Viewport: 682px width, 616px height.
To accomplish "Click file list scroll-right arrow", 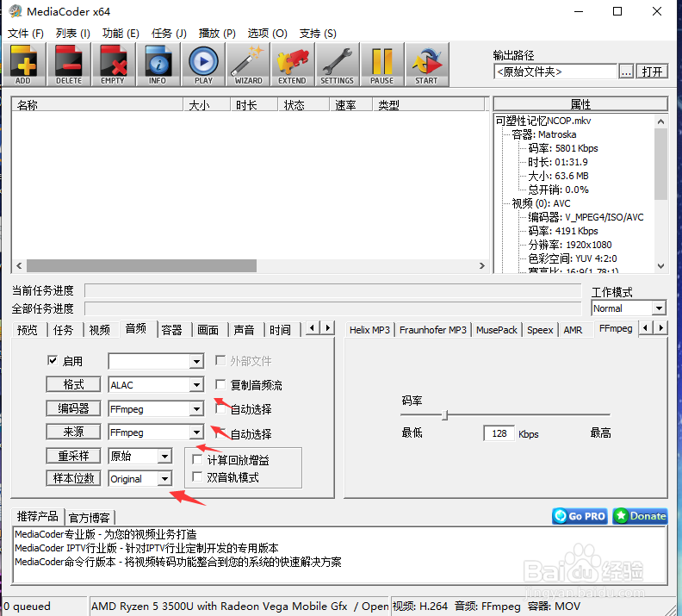I will pos(481,265).
